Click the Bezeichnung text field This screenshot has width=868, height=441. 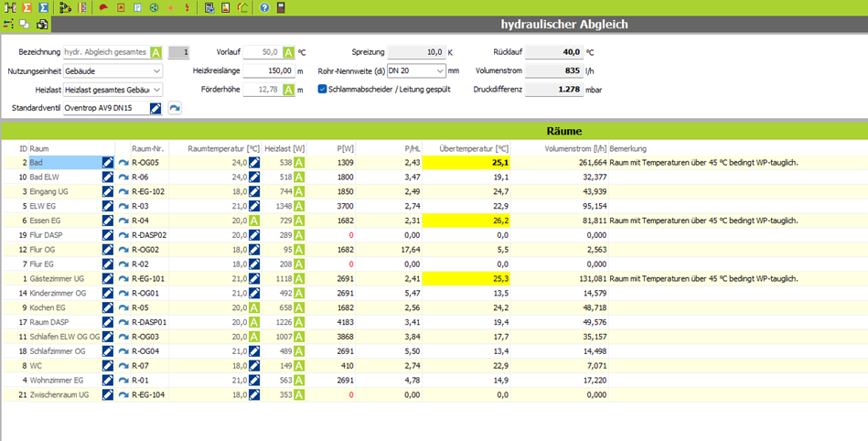106,52
